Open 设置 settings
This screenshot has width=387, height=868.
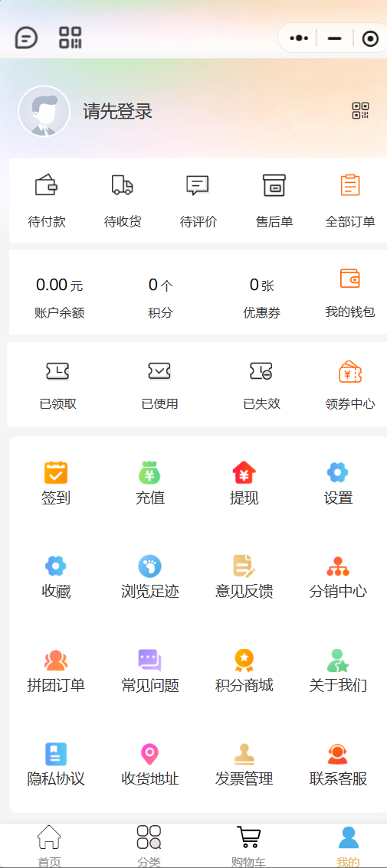pyautogui.click(x=338, y=483)
